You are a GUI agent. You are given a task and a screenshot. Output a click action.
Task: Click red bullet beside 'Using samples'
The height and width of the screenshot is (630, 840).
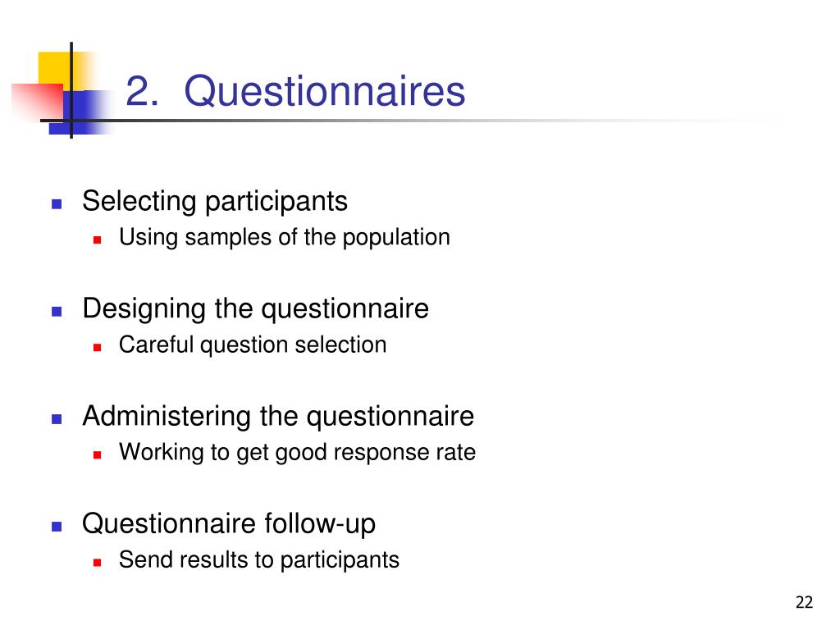[97, 240]
